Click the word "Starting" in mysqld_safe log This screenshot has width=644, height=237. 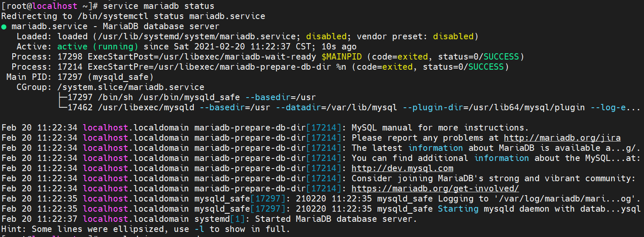[458, 209]
